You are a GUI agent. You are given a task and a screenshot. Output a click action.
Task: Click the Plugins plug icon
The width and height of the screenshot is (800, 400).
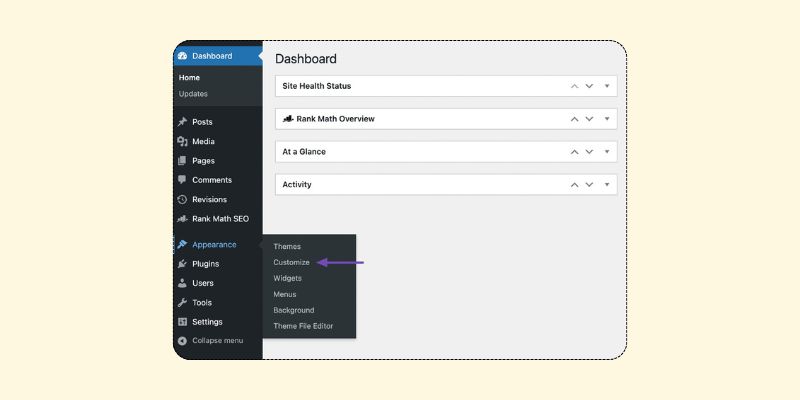click(x=182, y=264)
